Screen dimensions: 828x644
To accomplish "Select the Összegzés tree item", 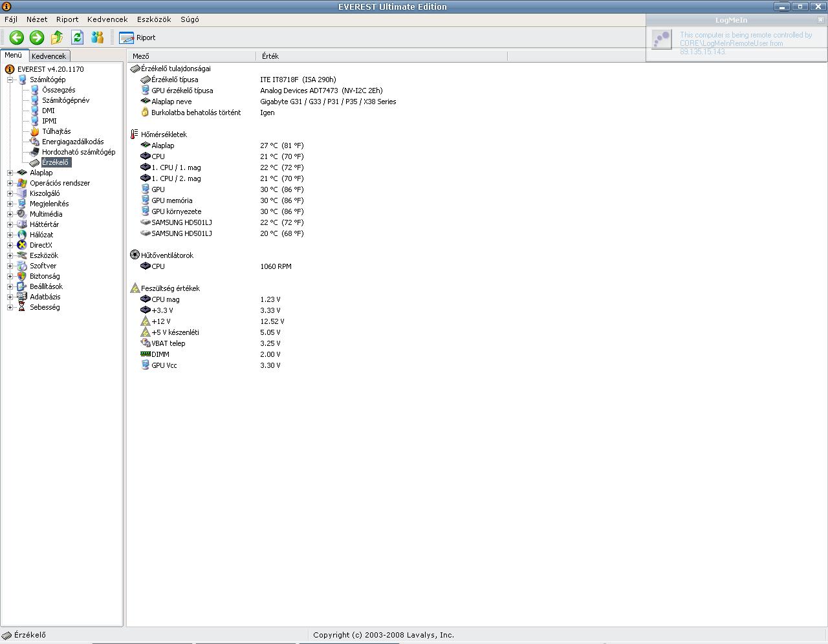I will pos(59,90).
